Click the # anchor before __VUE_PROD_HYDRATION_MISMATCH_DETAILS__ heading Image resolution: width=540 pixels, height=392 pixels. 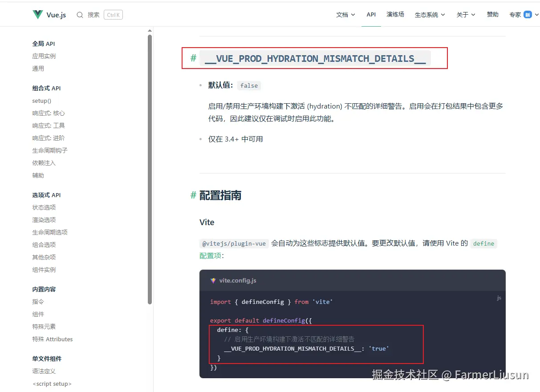point(193,58)
